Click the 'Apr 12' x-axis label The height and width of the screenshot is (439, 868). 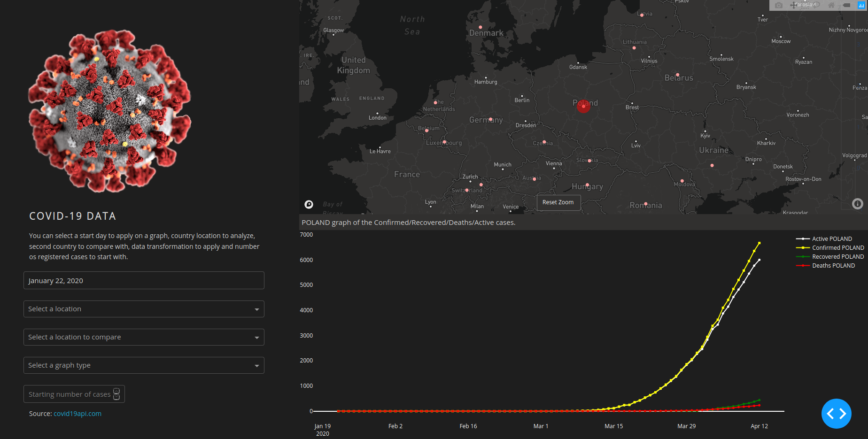point(759,426)
